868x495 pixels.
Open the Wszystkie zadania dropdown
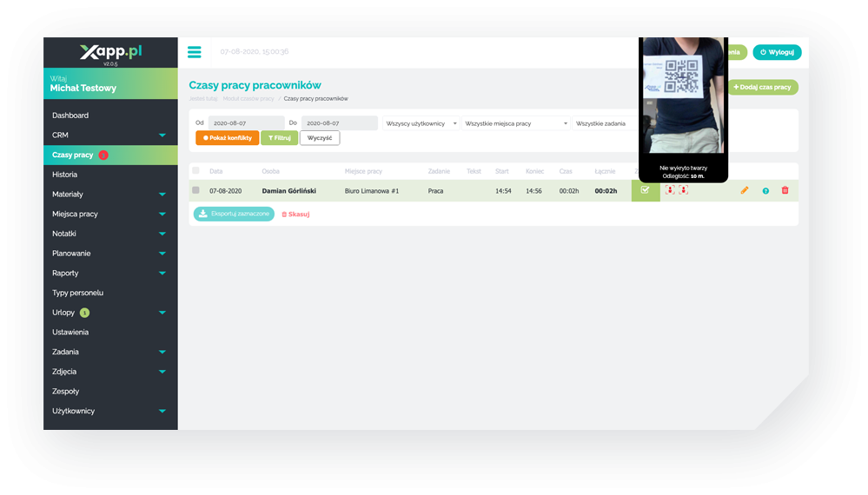point(606,123)
